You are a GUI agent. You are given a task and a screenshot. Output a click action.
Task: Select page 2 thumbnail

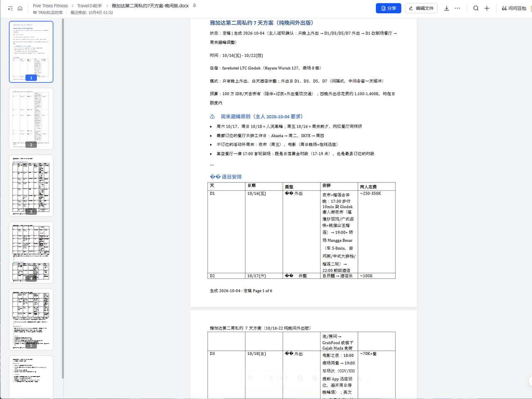pyautogui.click(x=31, y=118)
